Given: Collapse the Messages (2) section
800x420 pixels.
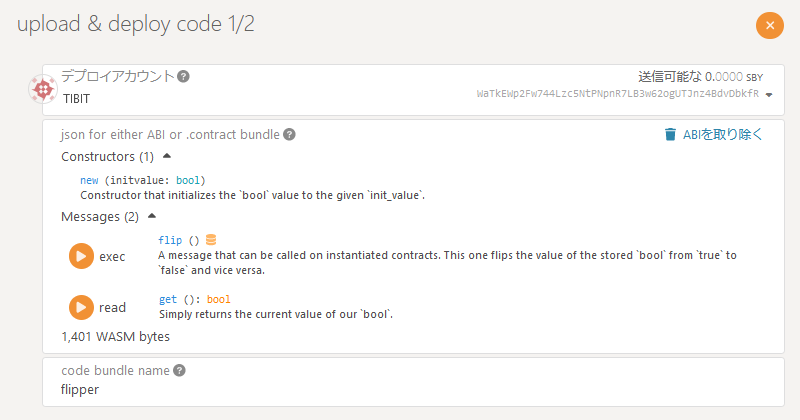Looking at the screenshot, I should pos(153,216).
